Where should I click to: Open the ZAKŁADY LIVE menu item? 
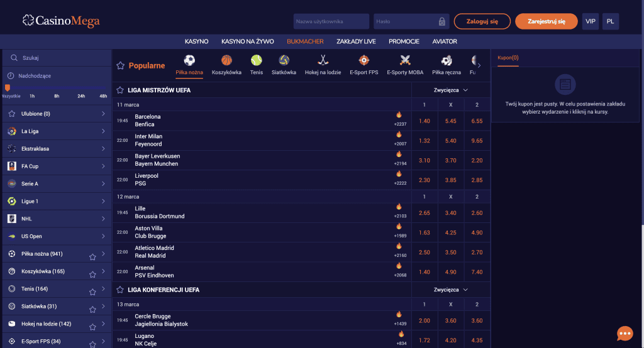(356, 41)
